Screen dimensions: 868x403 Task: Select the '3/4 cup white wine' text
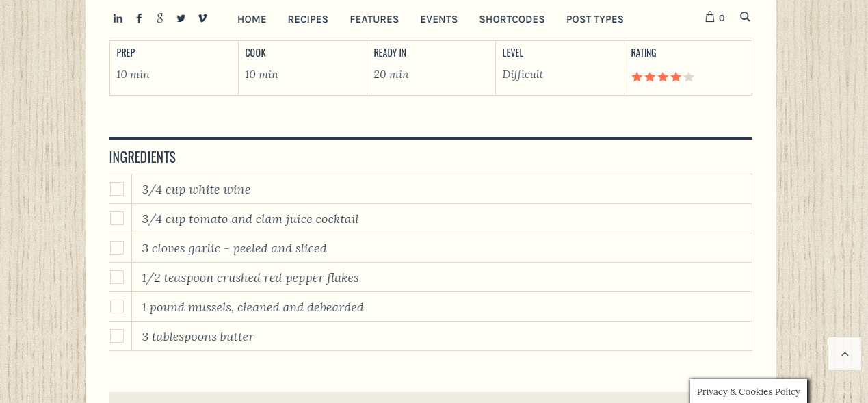pyautogui.click(x=196, y=190)
